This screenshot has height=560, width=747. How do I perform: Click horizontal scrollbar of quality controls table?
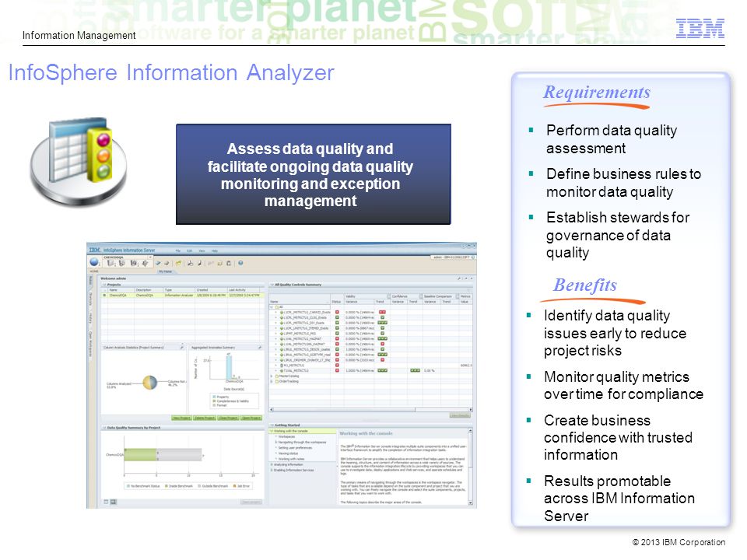point(370,409)
